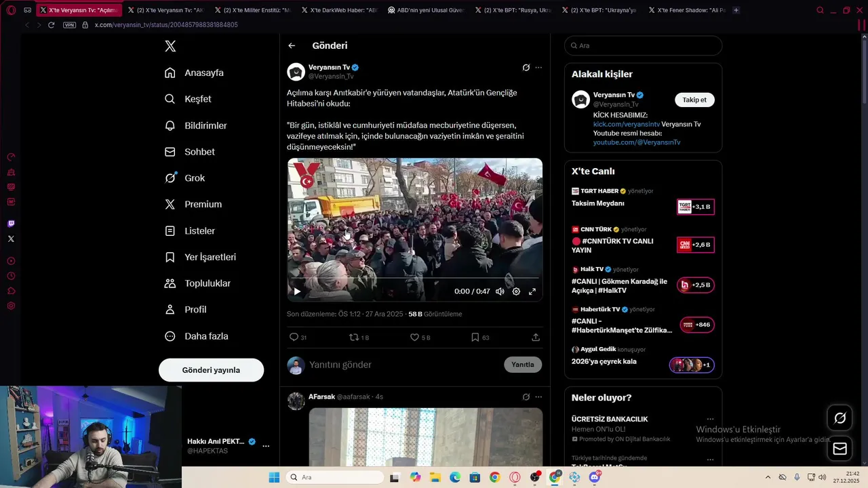
Task: Click the 58 B Görüntüleme view count
Action: click(435, 314)
